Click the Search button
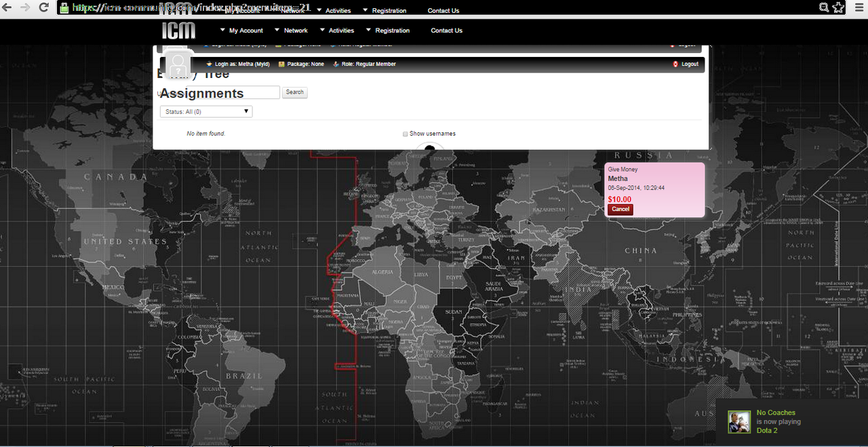Image resolution: width=868 pixels, height=447 pixels. tap(294, 92)
